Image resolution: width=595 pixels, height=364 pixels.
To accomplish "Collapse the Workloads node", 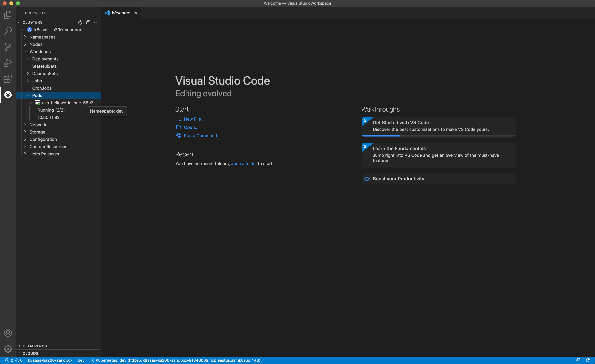I will (x=25, y=51).
